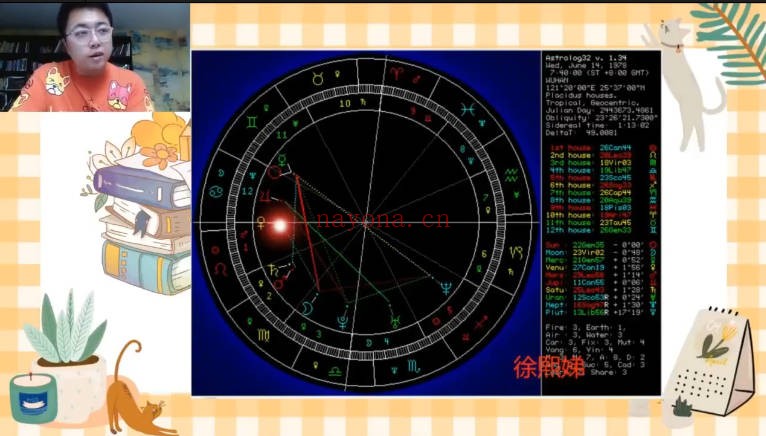Click the 'Tropical, Geocentric.' line
Image resolution: width=766 pixels, height=436 pixels.
[x=592, y=103]
